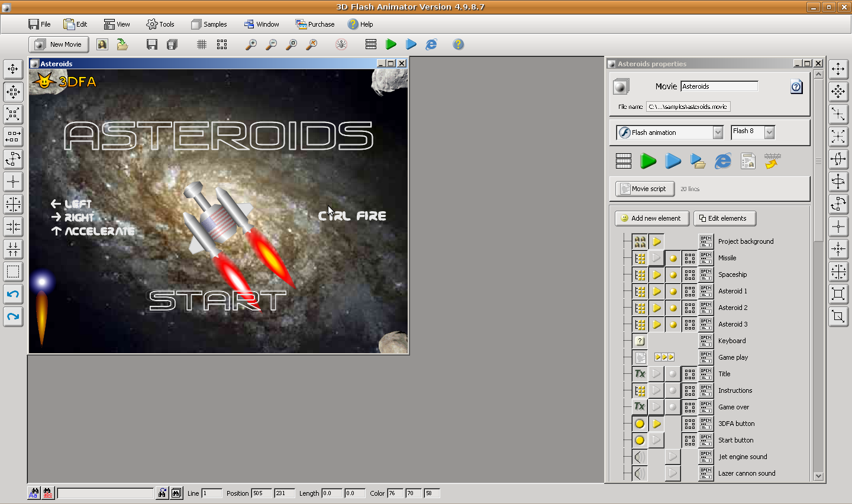Open the View menu
This screenshot has width=852, height=504.
[117, 24]
